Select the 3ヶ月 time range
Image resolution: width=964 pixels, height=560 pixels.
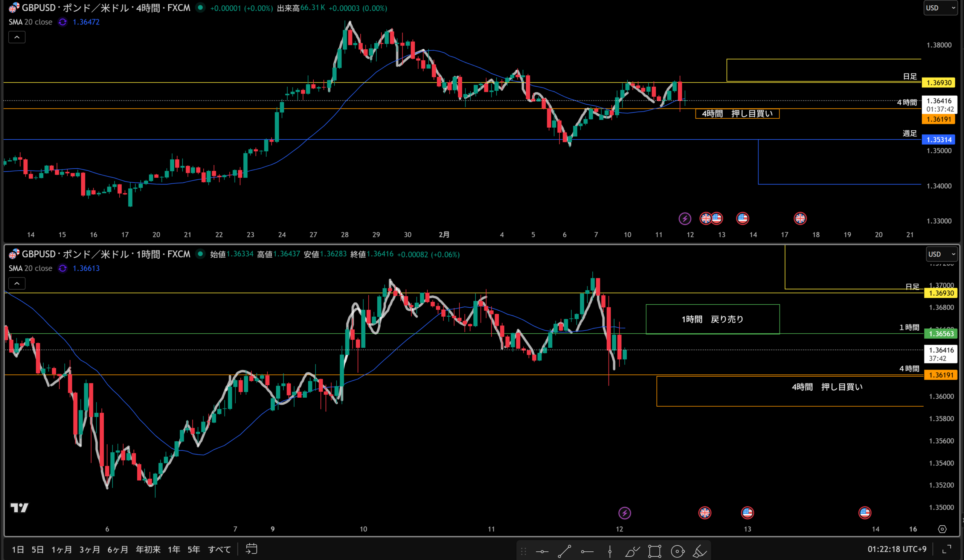(x=90, y=549)
